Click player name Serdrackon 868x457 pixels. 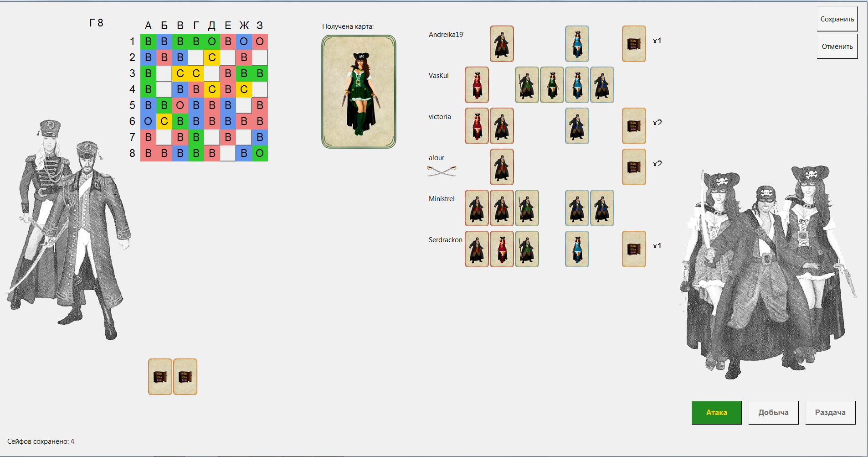click(x=445, y=240)
